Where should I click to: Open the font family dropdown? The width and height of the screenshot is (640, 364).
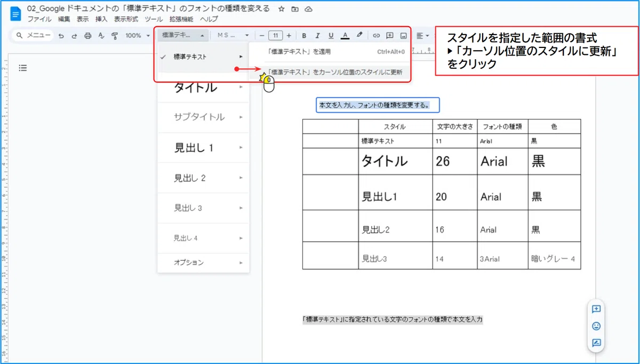point(233,36)
